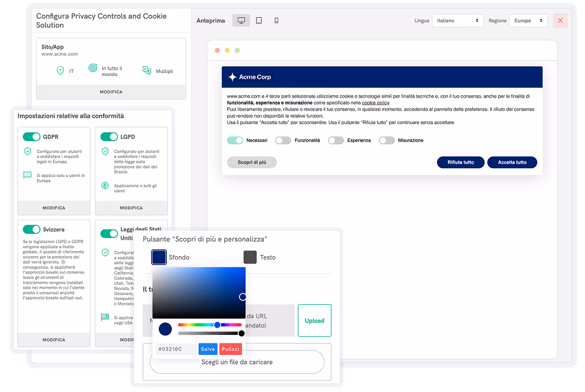Viewport: 585px width, 392px height.
Task: Toggle the Svizzera setting off
Action: (31, 229)
